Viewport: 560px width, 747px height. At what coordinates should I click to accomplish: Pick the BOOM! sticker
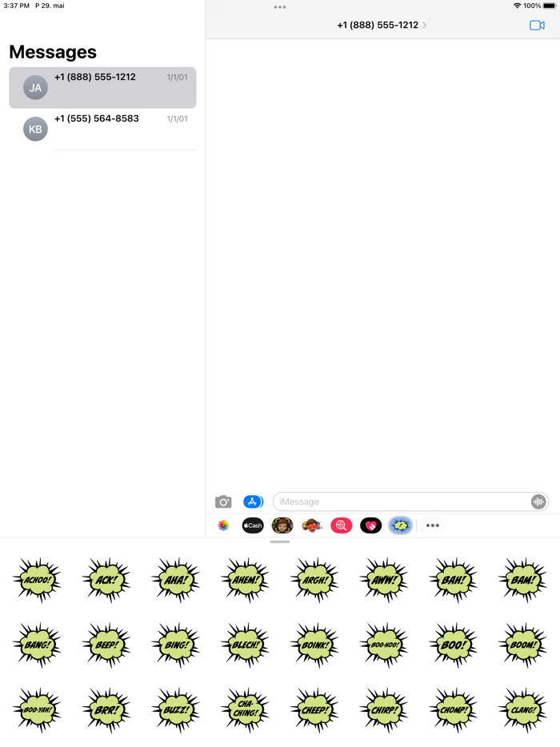[523, 645]
